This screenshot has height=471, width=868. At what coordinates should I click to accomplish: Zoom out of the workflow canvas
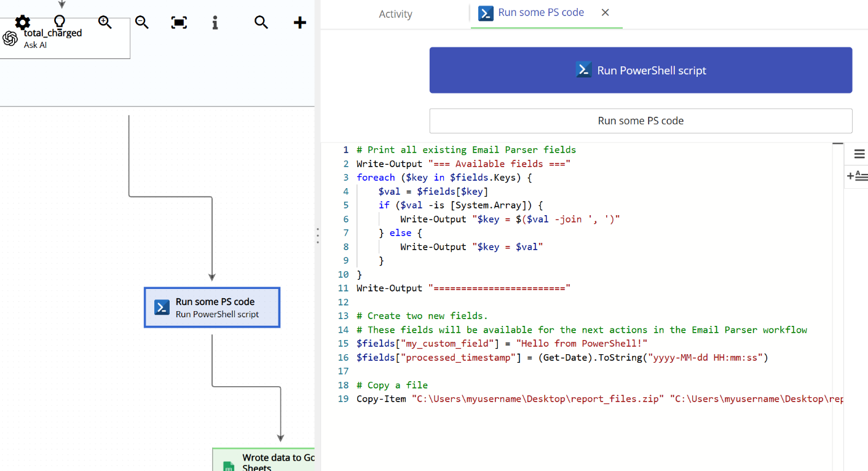141,22
